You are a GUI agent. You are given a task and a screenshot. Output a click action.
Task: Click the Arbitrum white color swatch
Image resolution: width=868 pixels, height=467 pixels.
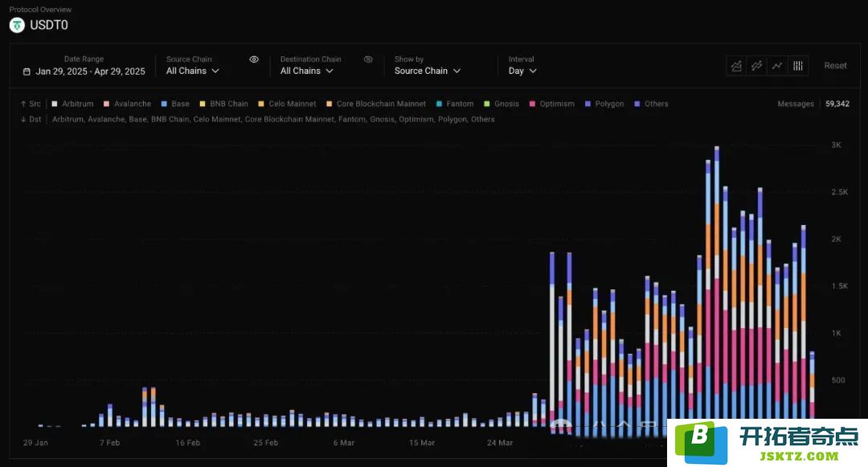coord(55,104)
